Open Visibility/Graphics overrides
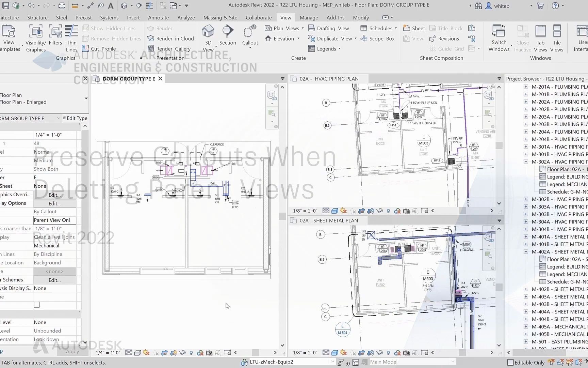This screenshot has width=588, height=368. 36,39
